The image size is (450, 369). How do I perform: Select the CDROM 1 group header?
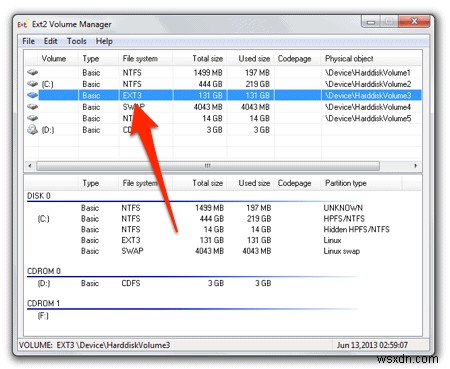coord(43,303)
